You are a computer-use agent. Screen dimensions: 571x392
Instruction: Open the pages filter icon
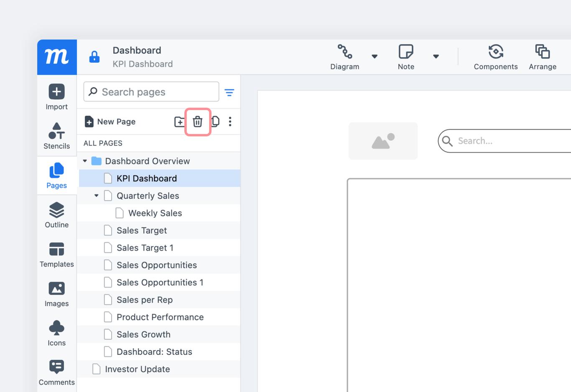click(x=229, y=92)
